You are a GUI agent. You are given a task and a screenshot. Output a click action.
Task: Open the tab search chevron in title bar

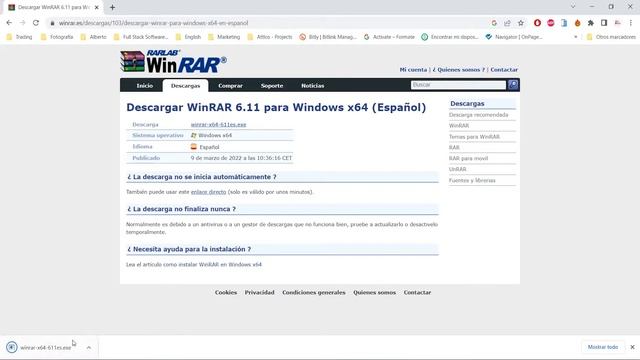point(573,7)
